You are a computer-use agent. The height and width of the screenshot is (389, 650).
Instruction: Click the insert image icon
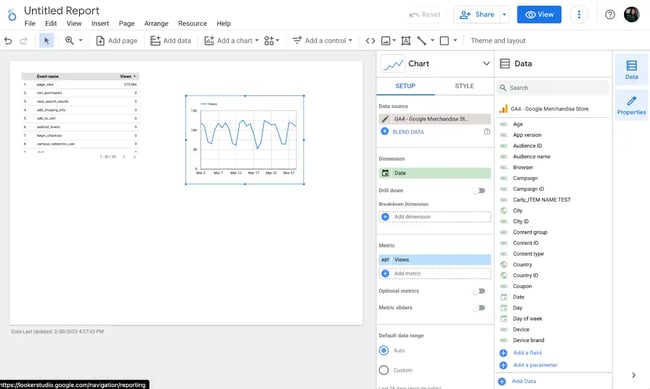[x=386, y=41]
